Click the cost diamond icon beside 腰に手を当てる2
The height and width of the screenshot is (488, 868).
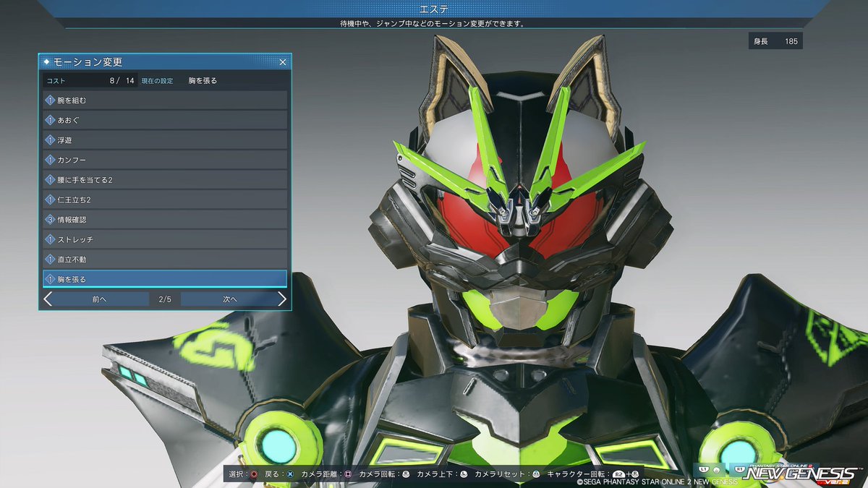[50, 179]
